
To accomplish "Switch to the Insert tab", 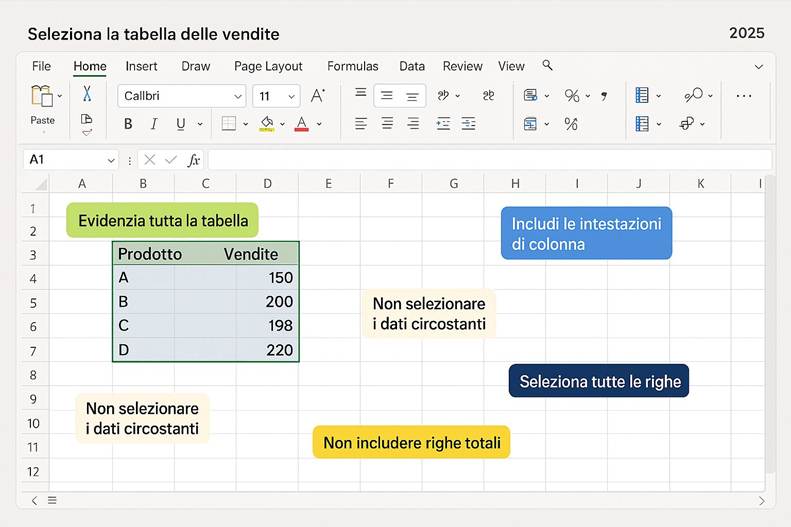I will click(141, 66).
